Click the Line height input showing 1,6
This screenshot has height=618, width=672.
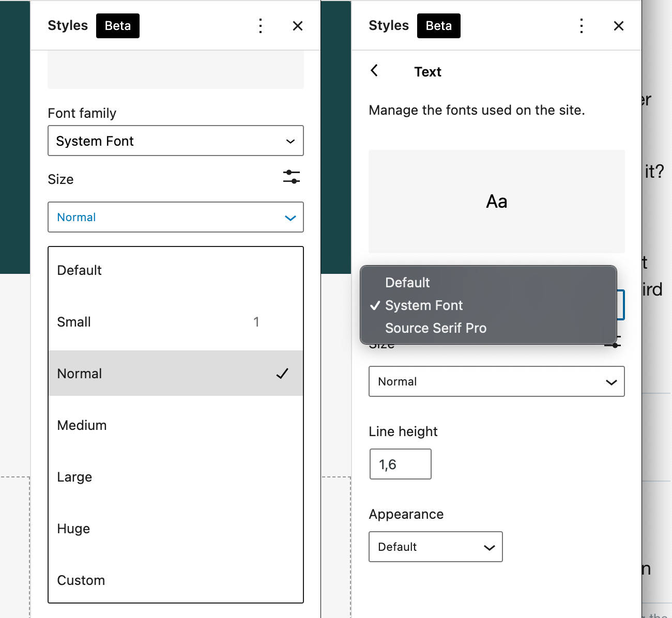pos(400,464)
